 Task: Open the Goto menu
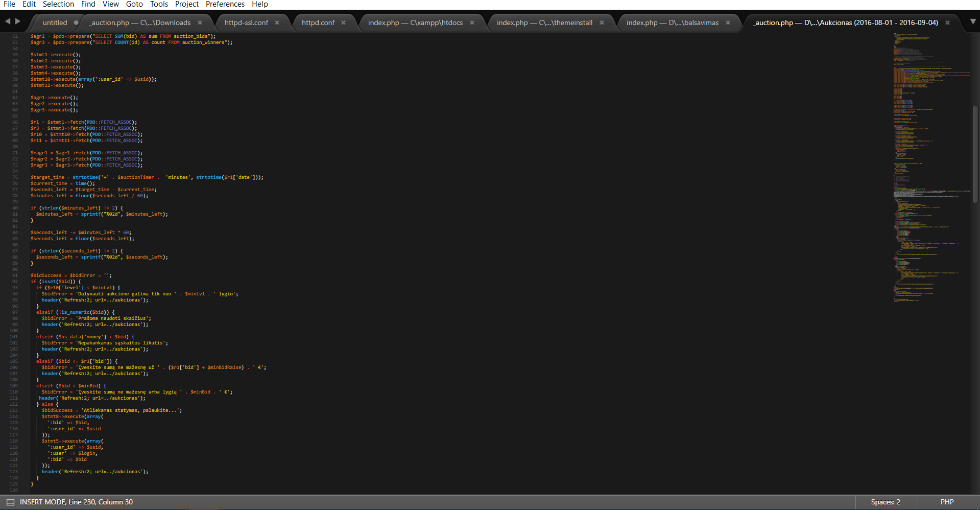coord(134,4)
